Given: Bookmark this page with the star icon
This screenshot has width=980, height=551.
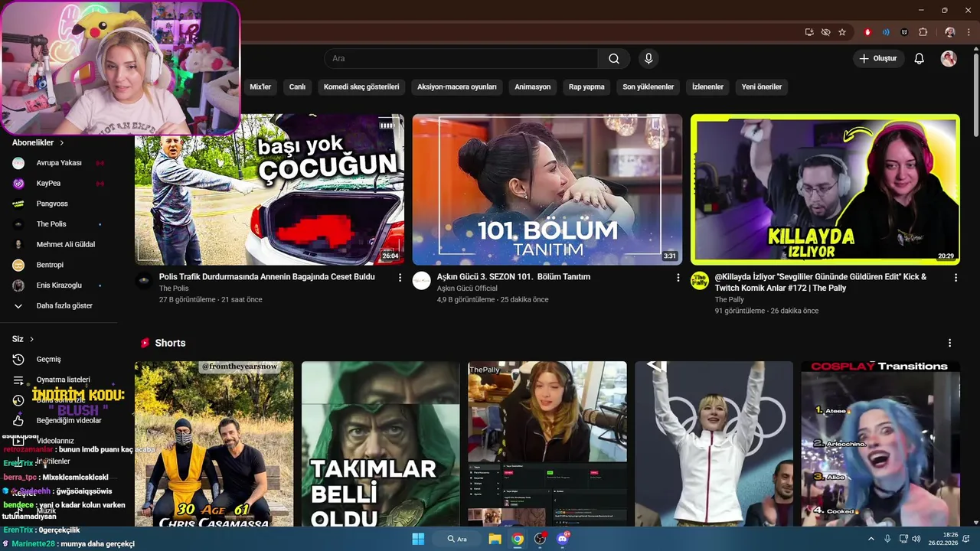Looking at the screenshot, I should [842, 32].
